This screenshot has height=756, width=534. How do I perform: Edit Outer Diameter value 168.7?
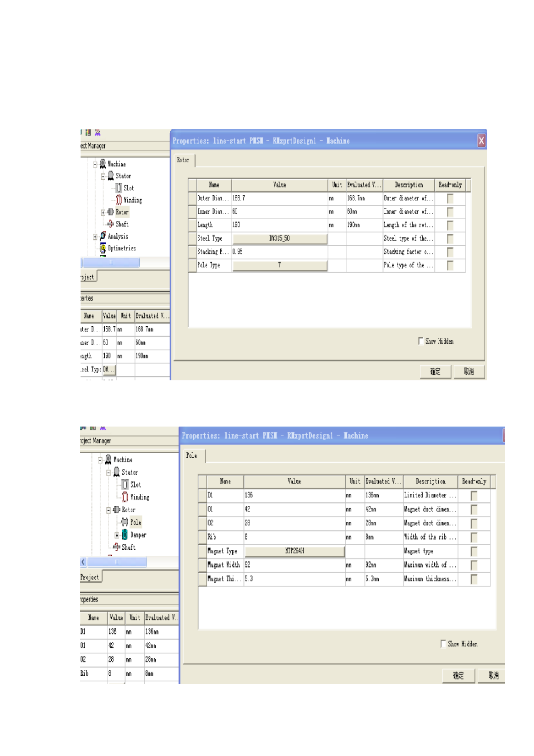click(279, 198)
